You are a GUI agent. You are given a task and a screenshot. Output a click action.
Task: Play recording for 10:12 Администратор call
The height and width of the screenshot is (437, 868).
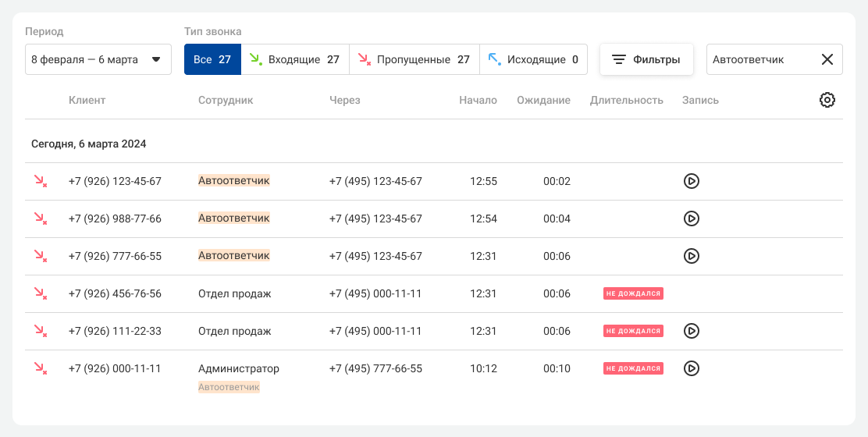click(x=691, y=368)
